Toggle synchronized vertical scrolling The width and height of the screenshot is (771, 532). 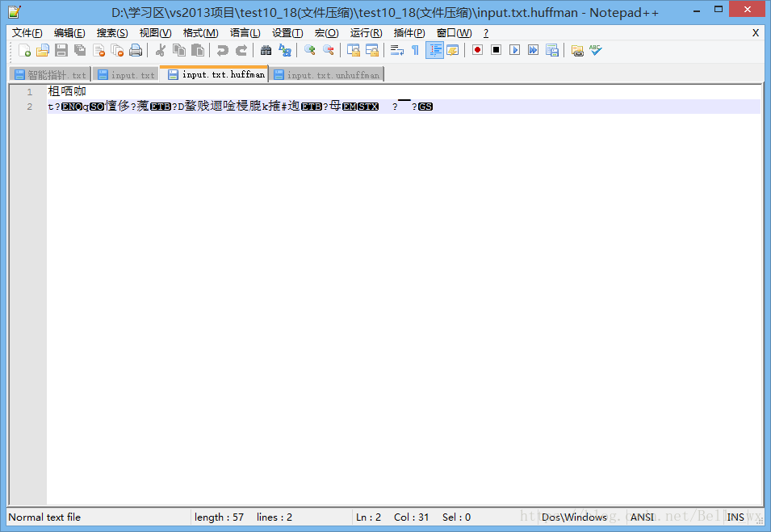pyautogui.click(x=353, y=50)
